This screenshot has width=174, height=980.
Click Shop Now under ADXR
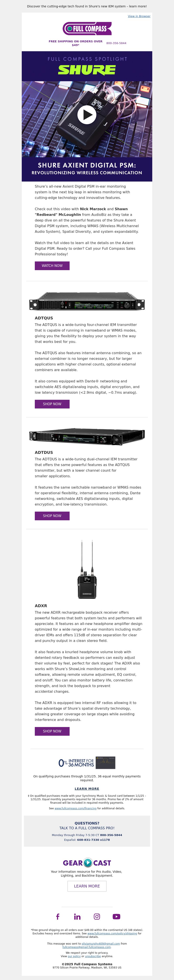[52, 731]
